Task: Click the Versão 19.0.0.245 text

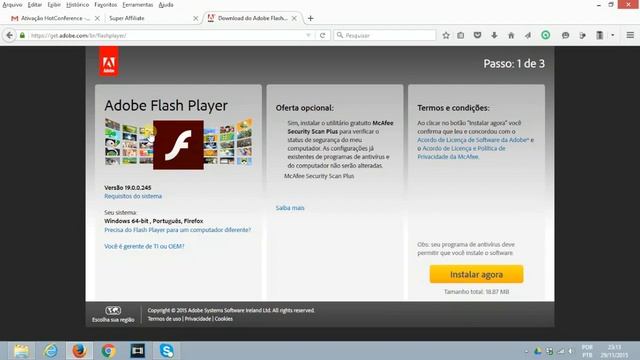Action: tap(128, 188)
